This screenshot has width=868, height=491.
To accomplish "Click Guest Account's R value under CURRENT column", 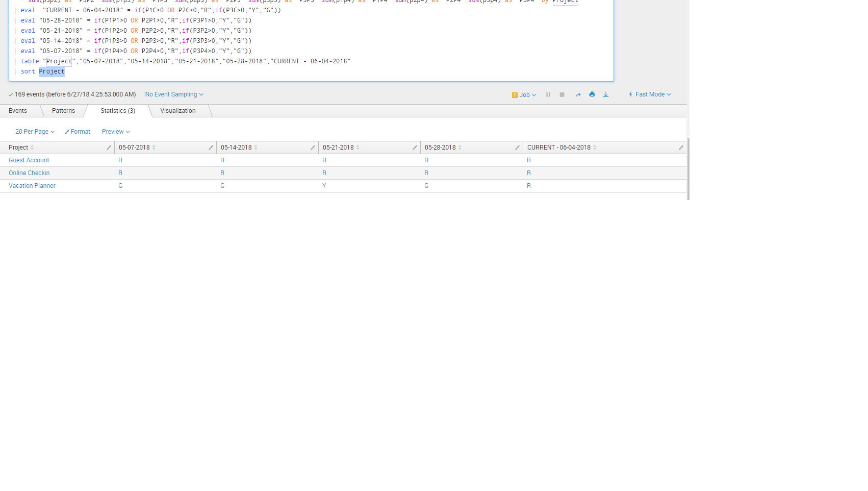I will click(x=529, y=160).
